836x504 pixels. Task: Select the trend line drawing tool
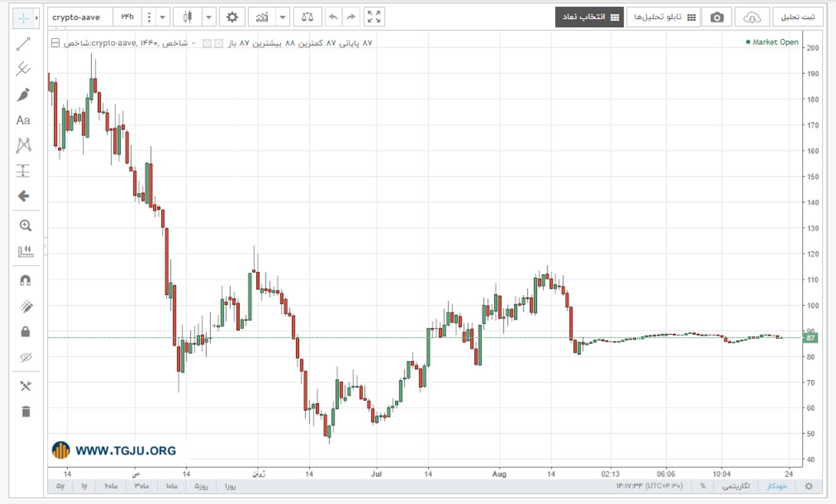pyautogui.click(x=24, y=43)
